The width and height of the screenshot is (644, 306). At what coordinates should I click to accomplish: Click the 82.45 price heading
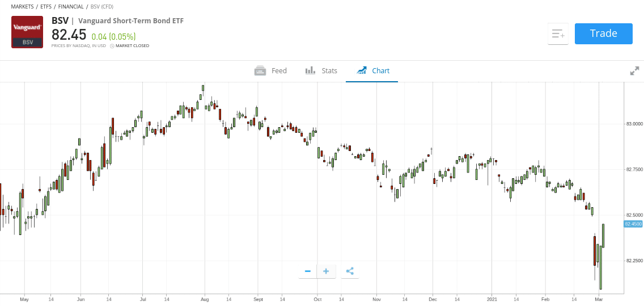tap(69, 35)
